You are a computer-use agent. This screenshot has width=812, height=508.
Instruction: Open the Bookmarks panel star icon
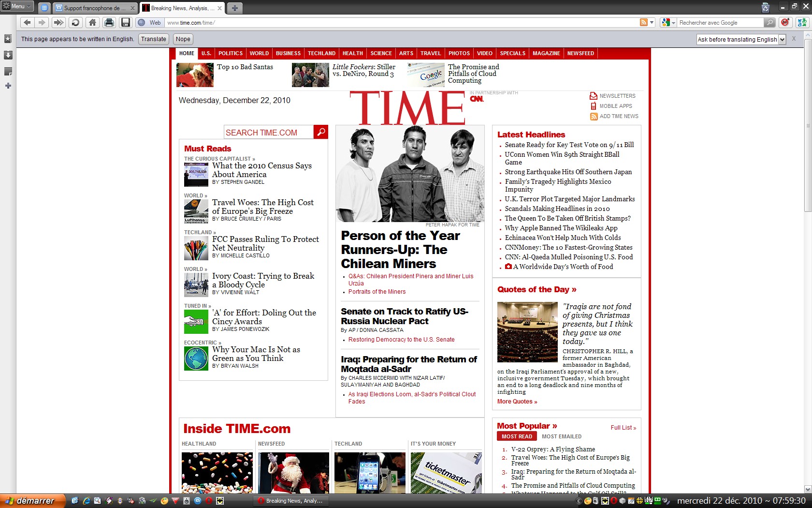point(8,39)
